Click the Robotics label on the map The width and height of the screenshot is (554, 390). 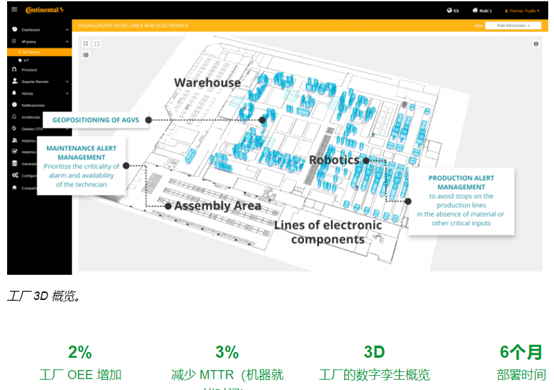coord(334,160)
